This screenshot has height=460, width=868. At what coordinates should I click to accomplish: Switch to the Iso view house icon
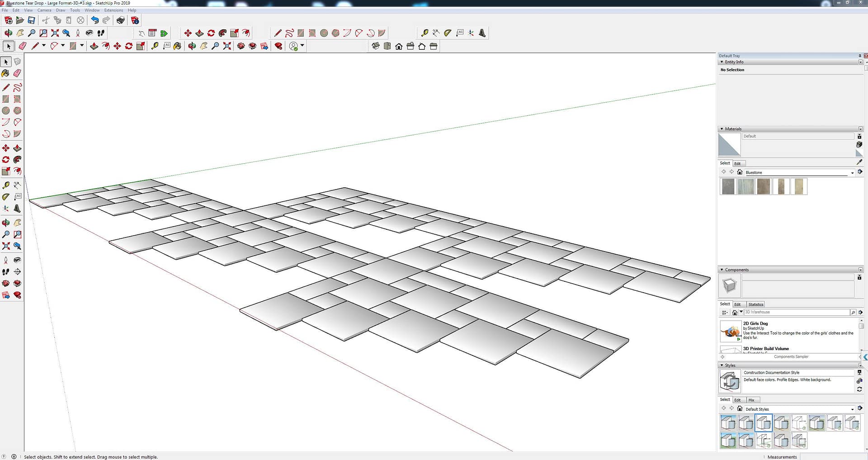point(376,46)
